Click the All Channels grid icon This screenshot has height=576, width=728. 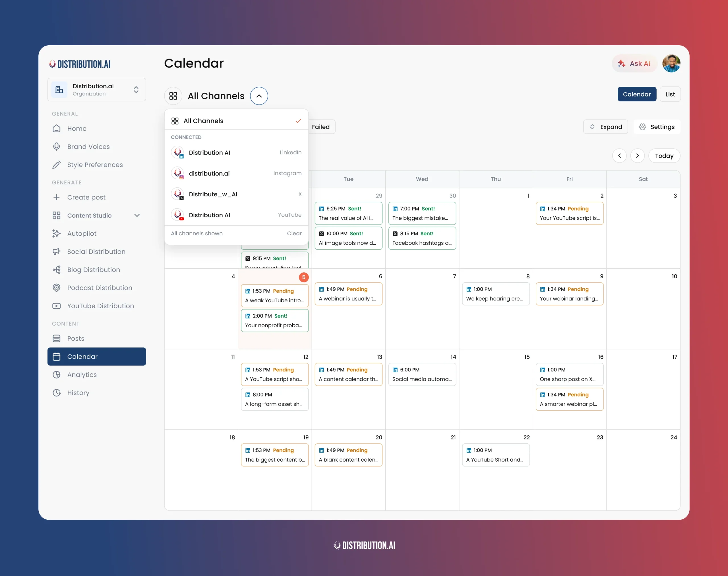(173, 96)
